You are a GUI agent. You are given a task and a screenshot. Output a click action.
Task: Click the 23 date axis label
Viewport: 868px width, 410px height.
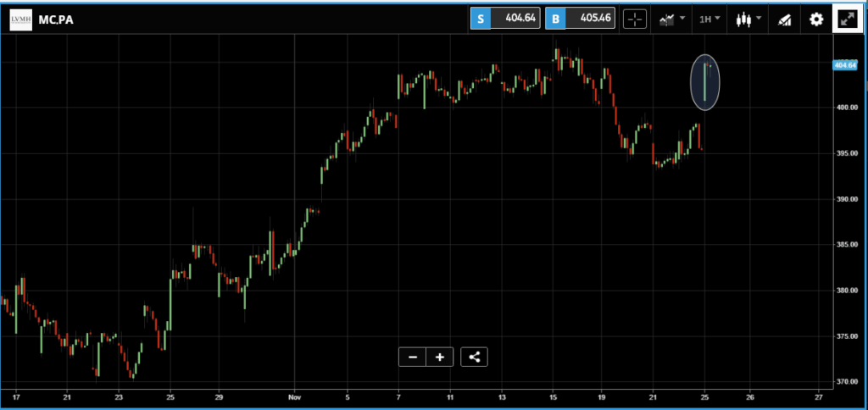pyautogui.click(x=119, y=396)
